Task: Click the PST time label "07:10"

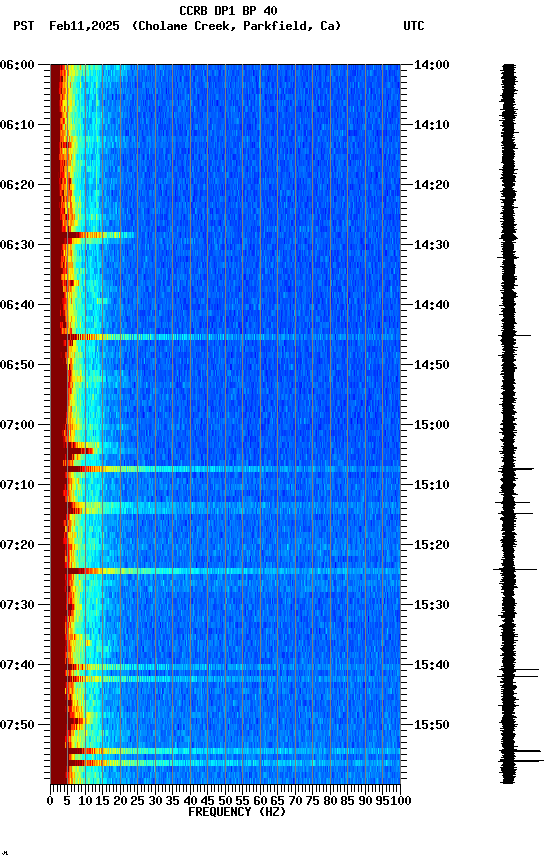Action: 17,485
